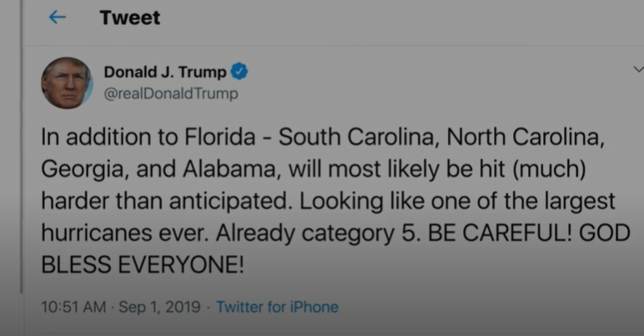Open the @realDonaldTrump handle link
The image size is (644, 336).
(171, 93)
